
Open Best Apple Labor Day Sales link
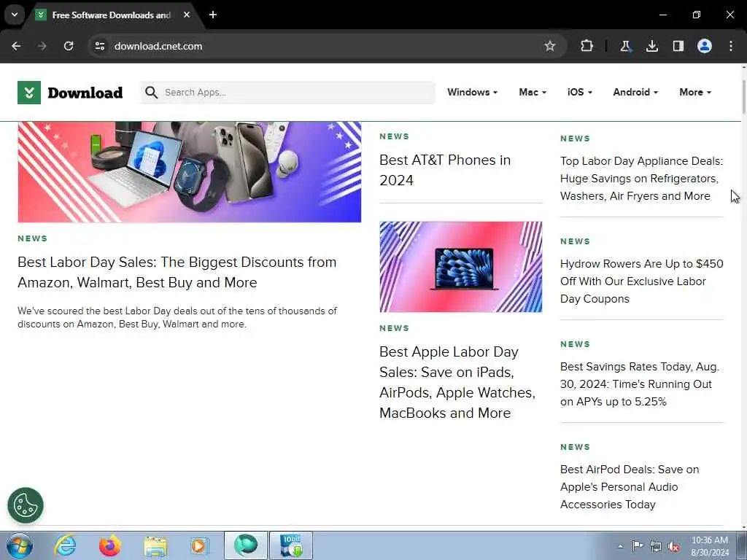pos(457,382)
